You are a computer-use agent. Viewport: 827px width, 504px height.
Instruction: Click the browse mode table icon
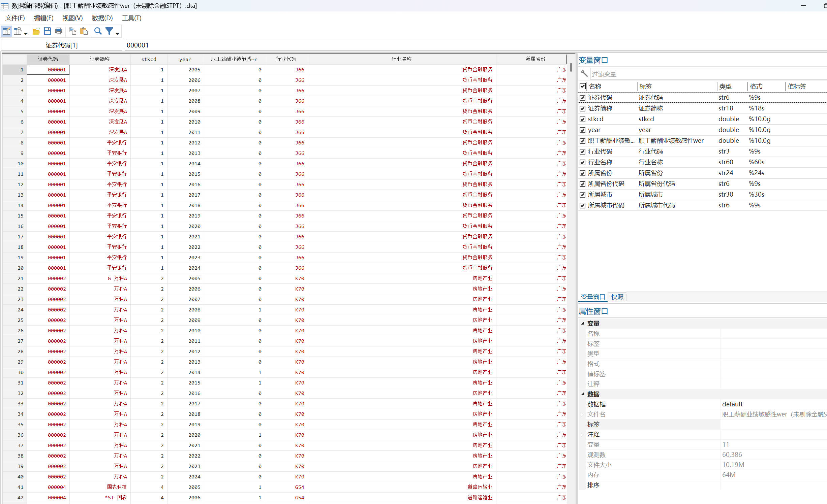pos(18,31)
